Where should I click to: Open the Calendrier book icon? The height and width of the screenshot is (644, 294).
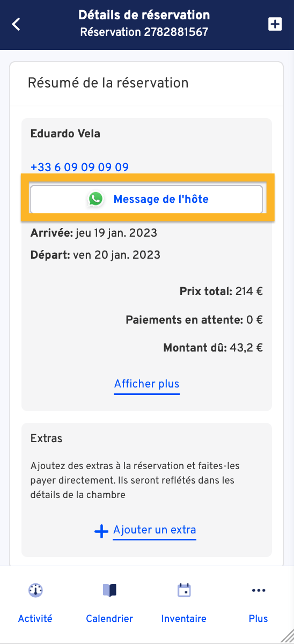pyautogui.click(x=109, y=590)
